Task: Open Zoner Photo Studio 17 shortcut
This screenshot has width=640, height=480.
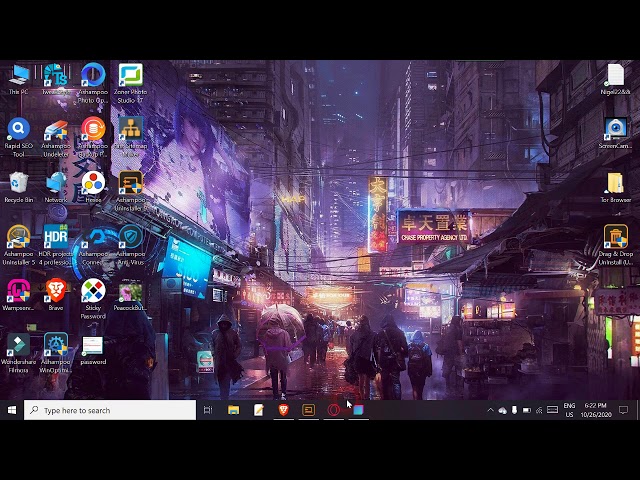Action: click(x=130, y=77)
